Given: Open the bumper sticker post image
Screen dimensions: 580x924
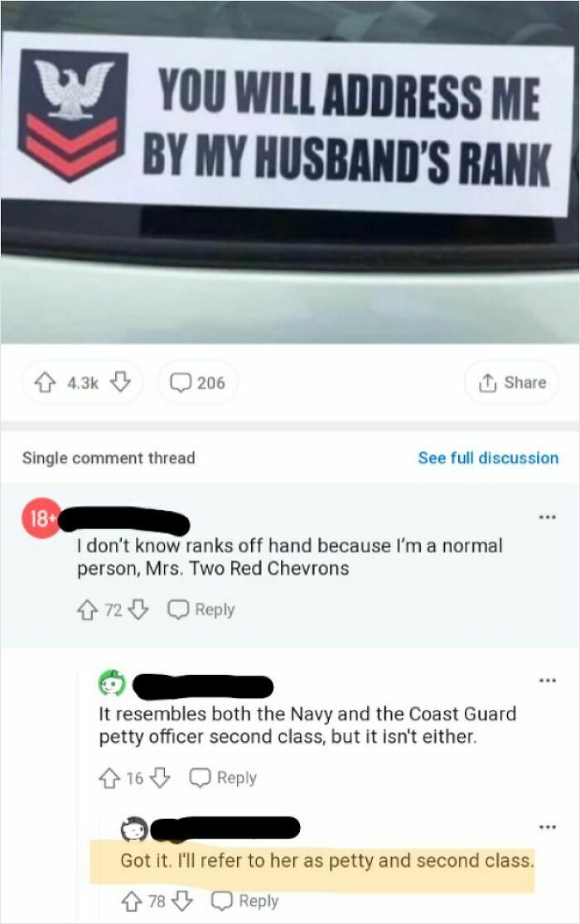Looking at the screenshot, I should (290, 172).
